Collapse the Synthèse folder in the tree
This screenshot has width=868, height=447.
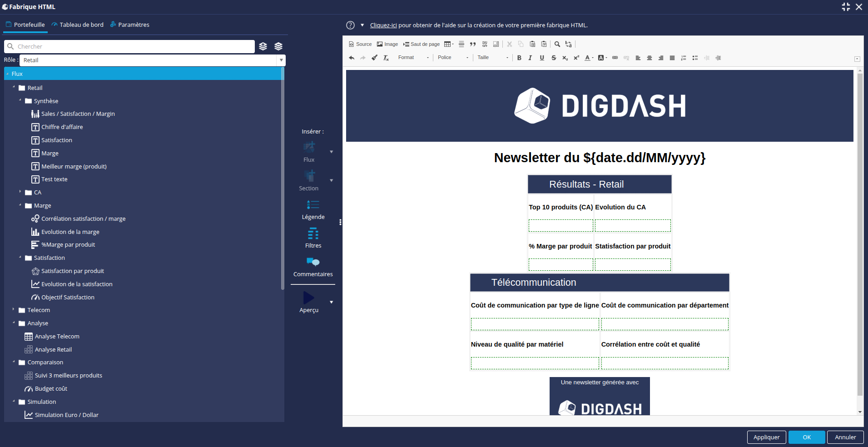click(x=20, y=101)
